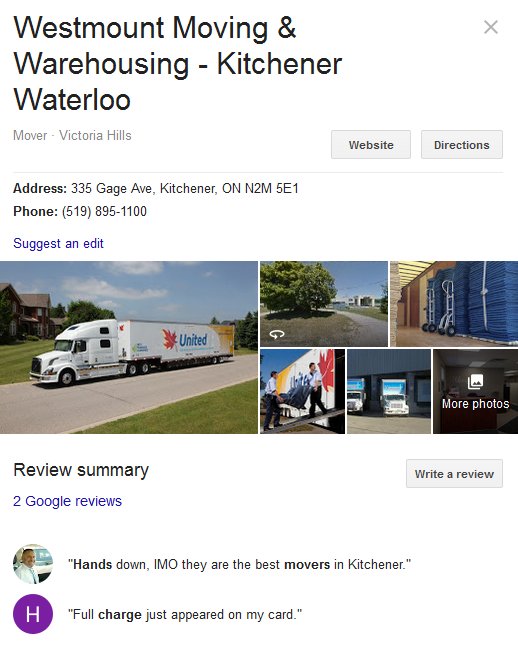Click the 360 rotate icon
518x650 pixels.
[x=277, y=334]
